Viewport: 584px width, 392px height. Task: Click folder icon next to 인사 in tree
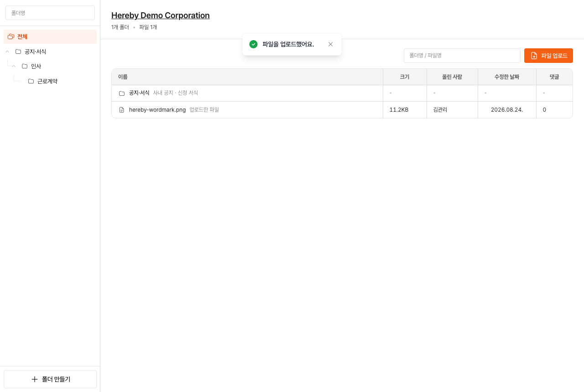point(25,66)
